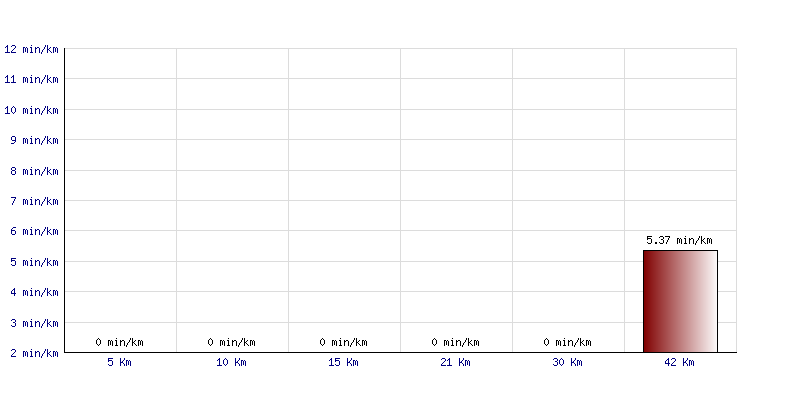
Task: Click the 11 min/km y-axis label
Action: pos(31,79)
